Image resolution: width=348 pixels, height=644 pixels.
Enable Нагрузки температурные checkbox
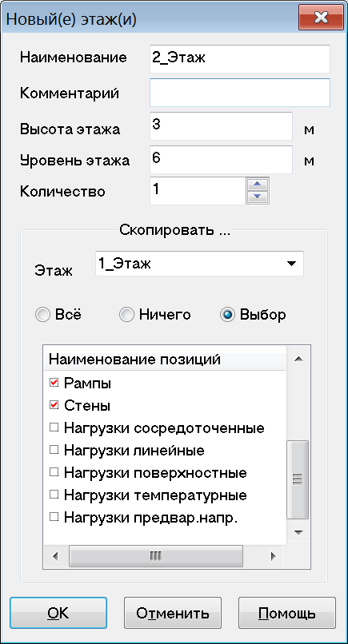(x=54, y=495)
